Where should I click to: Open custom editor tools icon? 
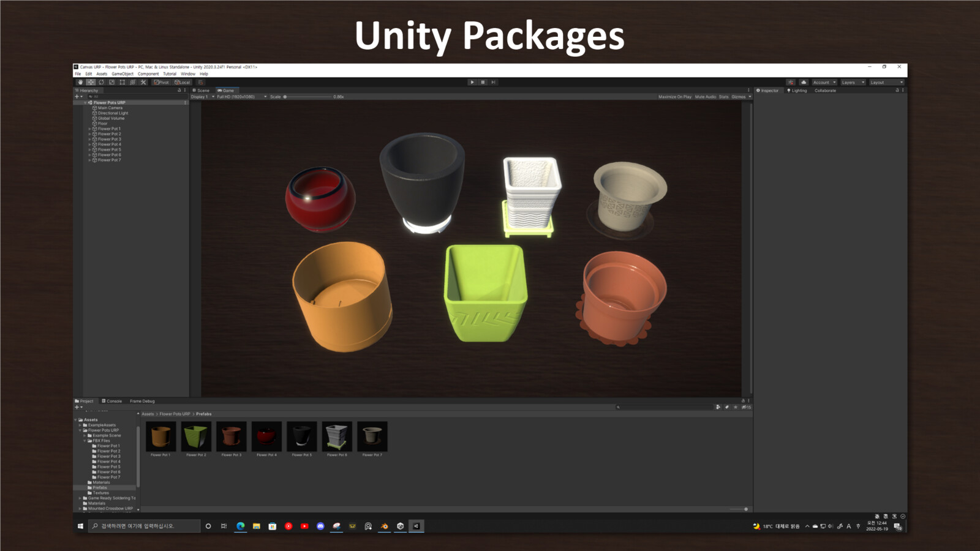[x=143, y=82]
